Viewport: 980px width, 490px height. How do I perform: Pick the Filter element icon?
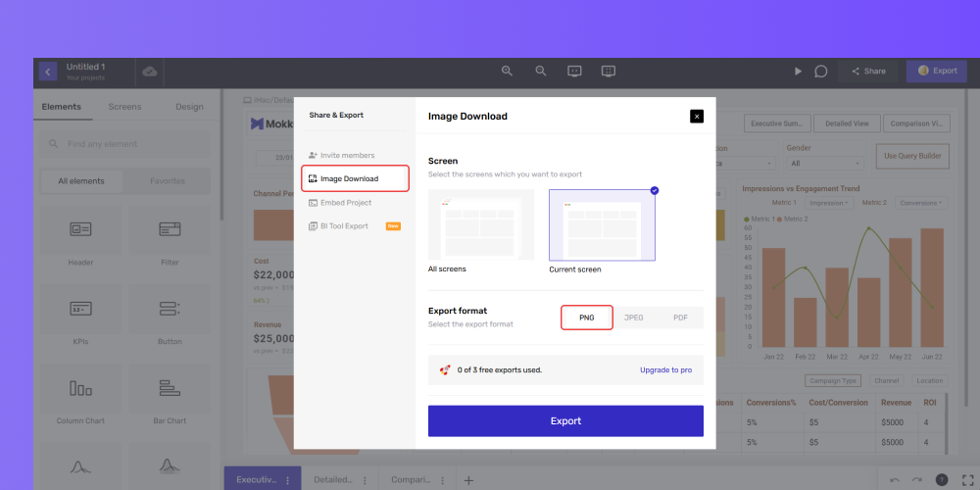pos(170,229)
